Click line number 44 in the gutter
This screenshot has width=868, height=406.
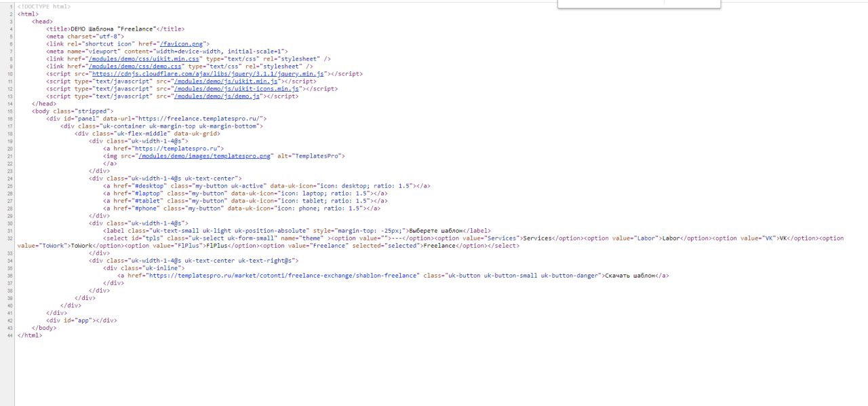coord(12,335)
